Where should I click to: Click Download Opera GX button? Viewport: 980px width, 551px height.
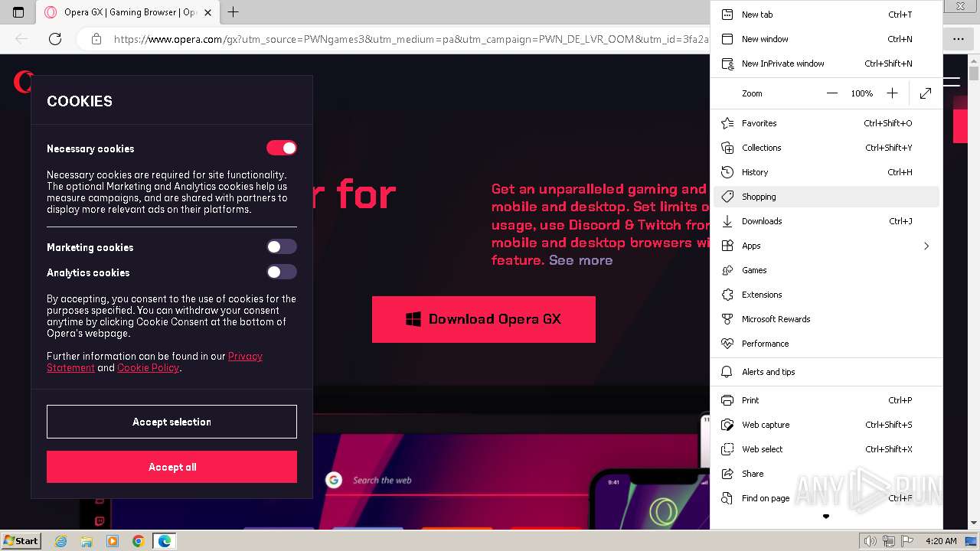coord(484,319)
